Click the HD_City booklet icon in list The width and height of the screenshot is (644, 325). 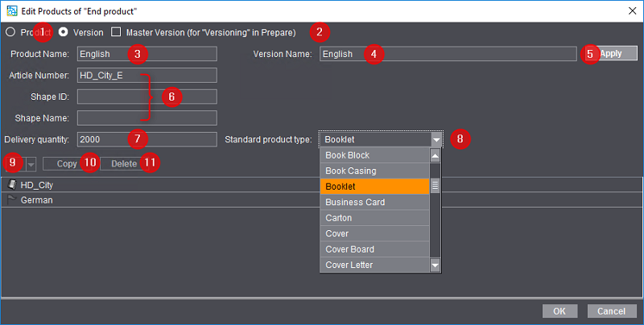coord(11,185)
